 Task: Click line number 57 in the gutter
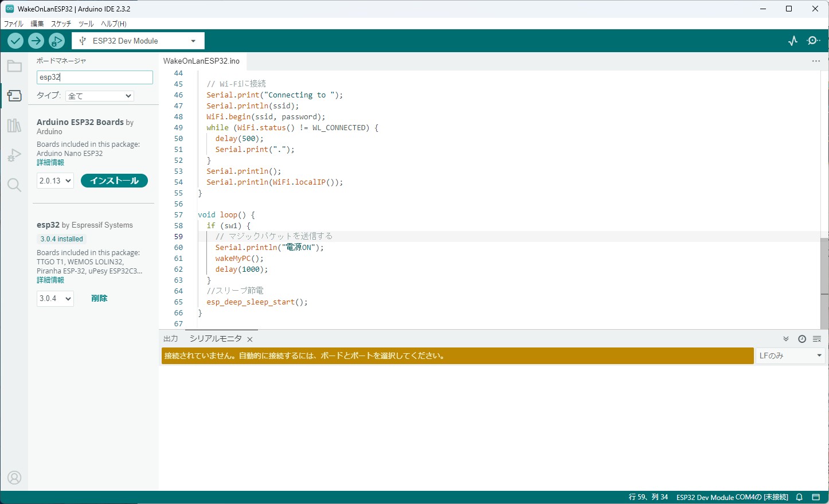coord(178,215)
